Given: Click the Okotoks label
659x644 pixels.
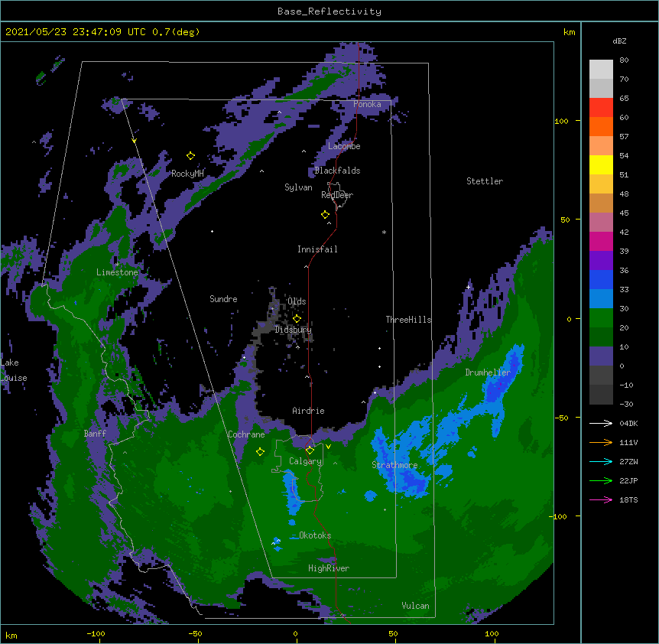Looking at the screenshot, I should [x=315, y=535].
